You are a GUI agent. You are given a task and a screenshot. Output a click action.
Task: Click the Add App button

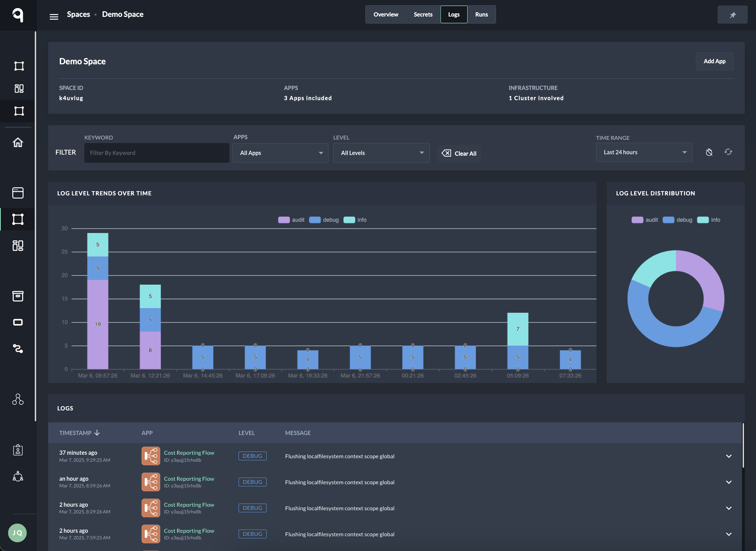click(x=714, y=61)
